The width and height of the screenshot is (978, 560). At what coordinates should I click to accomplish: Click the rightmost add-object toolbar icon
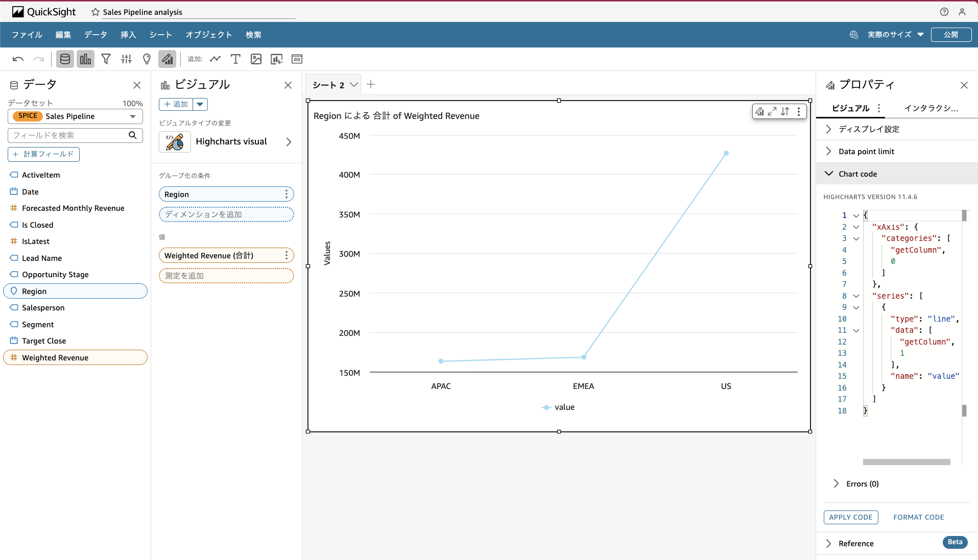pos(297,59)
